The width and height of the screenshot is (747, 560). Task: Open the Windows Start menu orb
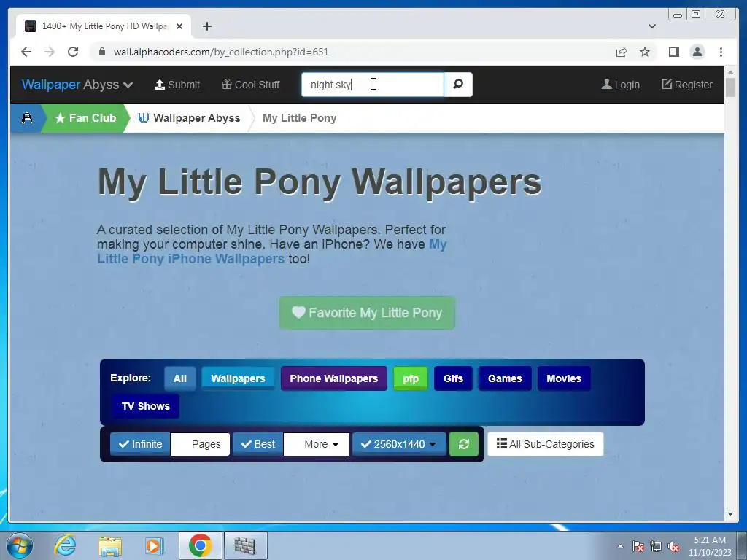click(x=20, y=545)
